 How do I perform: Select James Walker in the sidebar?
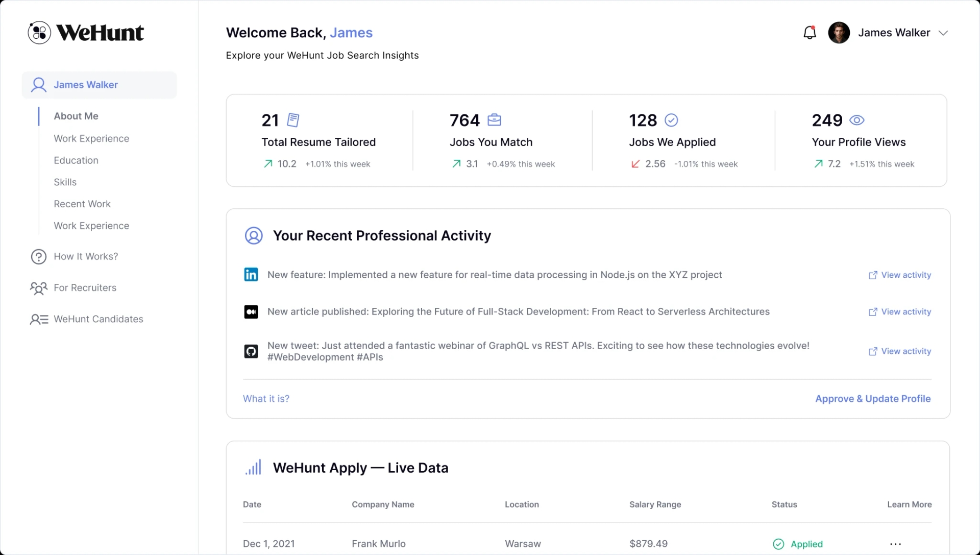point(99,85)
